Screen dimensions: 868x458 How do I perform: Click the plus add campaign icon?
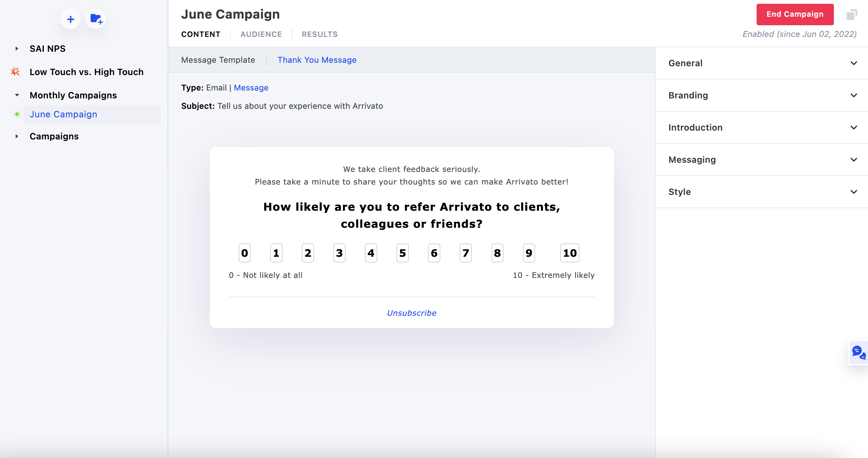pos(70,19)
